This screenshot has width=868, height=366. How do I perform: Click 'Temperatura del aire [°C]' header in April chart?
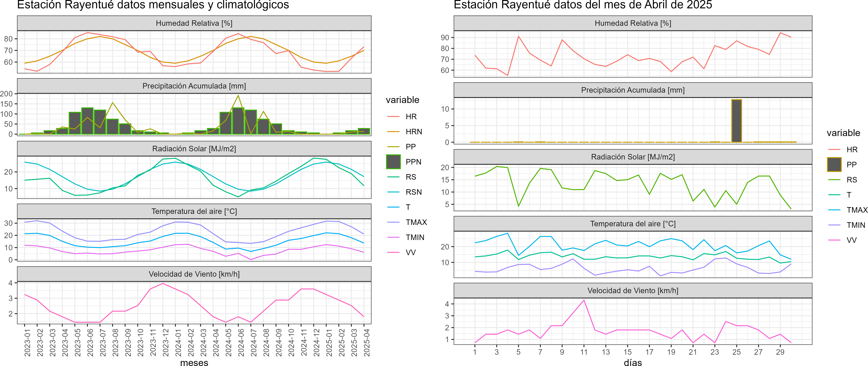pos(633,224)
